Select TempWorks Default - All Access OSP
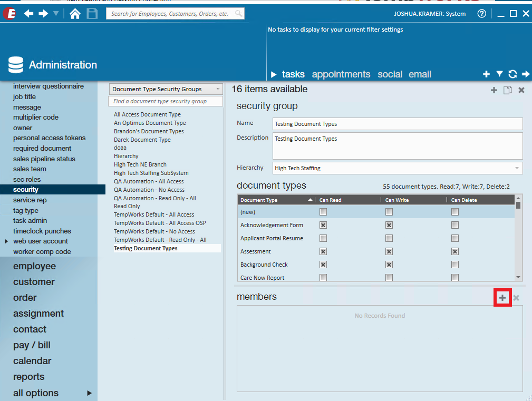The width and height of the screenshot is (532, 401). (x=160, y=223)
